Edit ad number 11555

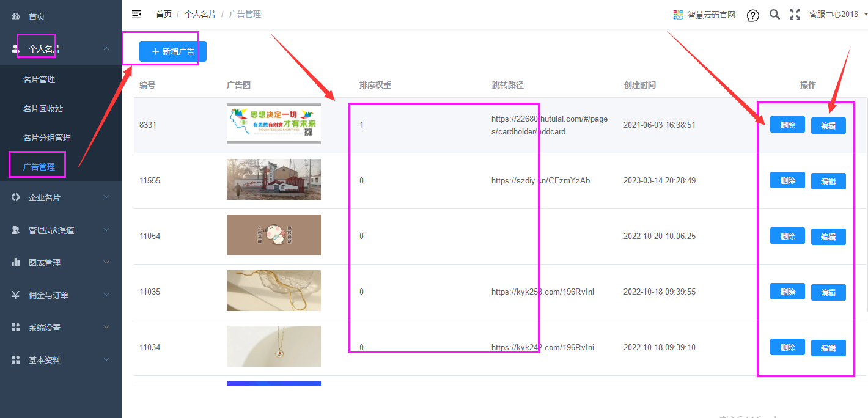click(828, 182)
